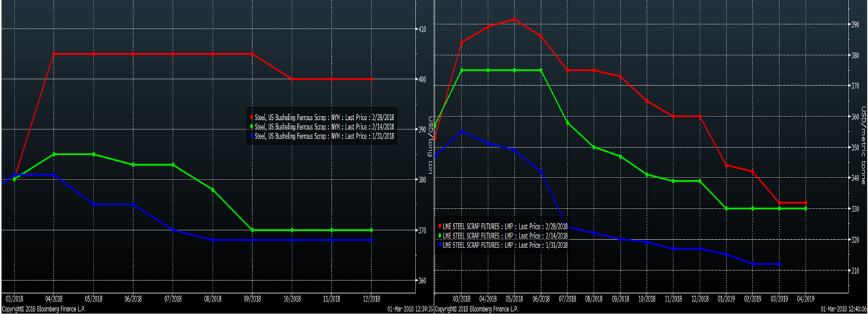Viewport: 868px width, 314px height.
Task: Click the USD/long ton axis title
Action: (431, 136)
